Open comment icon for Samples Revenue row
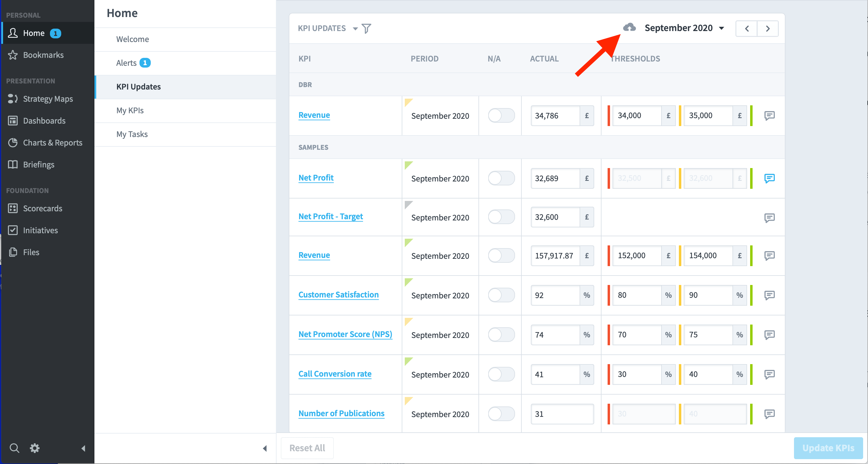 pyautogui.click(x=769, y=255)
